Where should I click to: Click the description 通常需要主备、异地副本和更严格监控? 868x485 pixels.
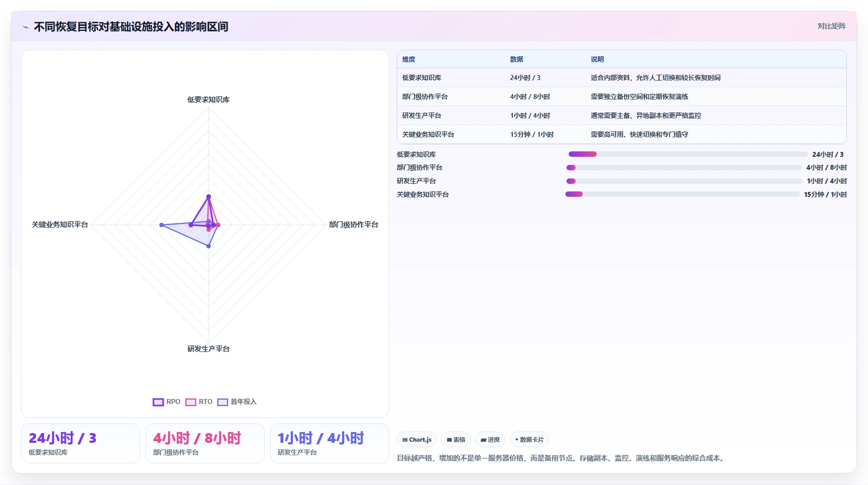pyautogui.click(x=646, y=116)
